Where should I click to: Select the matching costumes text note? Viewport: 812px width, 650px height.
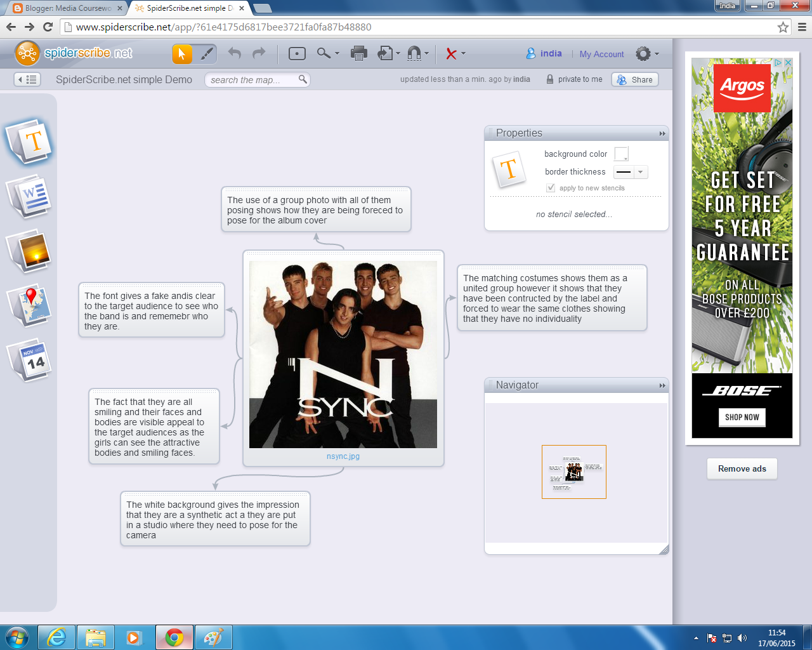click(x=552, y=298)
